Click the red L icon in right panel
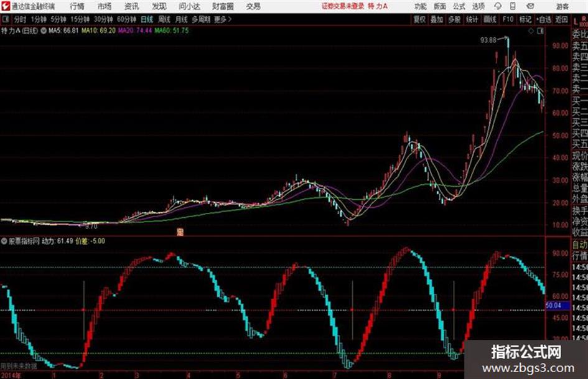 point(576,21)
